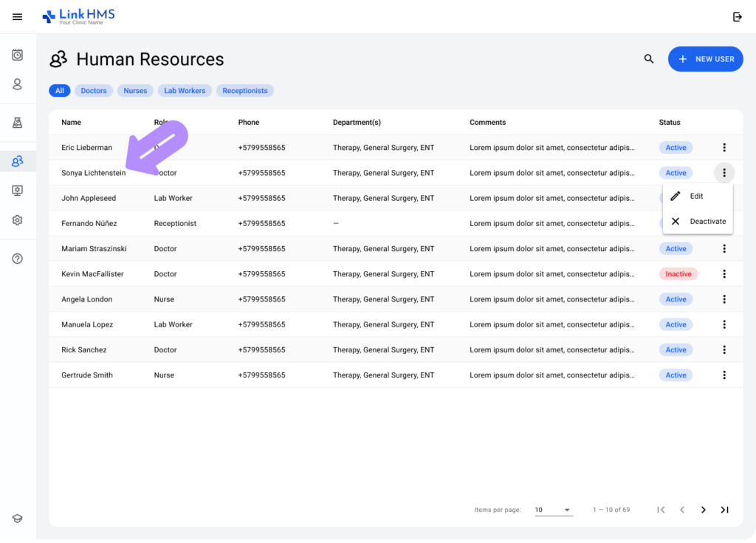Jump to the last page
Image resolution: width=756 pixels, height=543 pixels.
pyautogui.click(x=725, y=510)
